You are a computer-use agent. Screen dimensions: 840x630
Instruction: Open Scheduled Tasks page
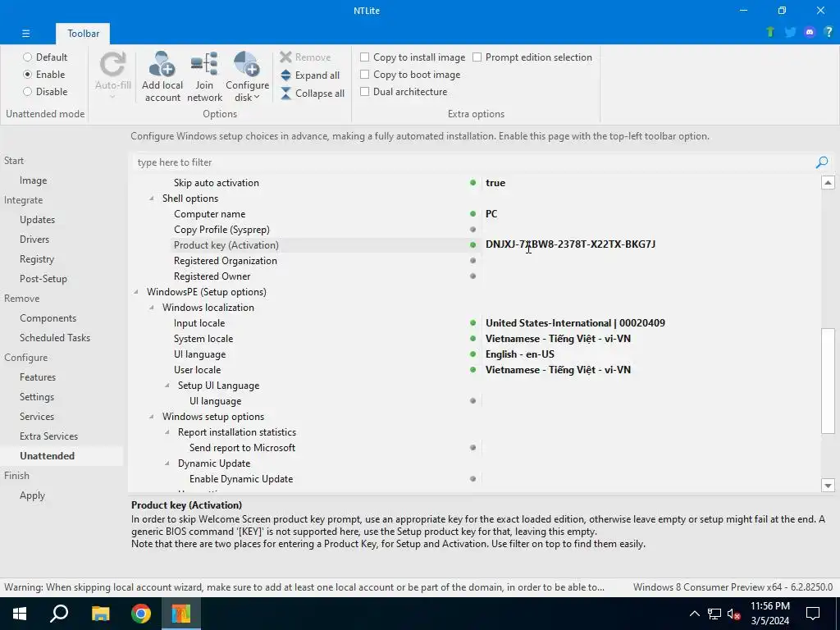pyautogui.click(x=55, y=337)
